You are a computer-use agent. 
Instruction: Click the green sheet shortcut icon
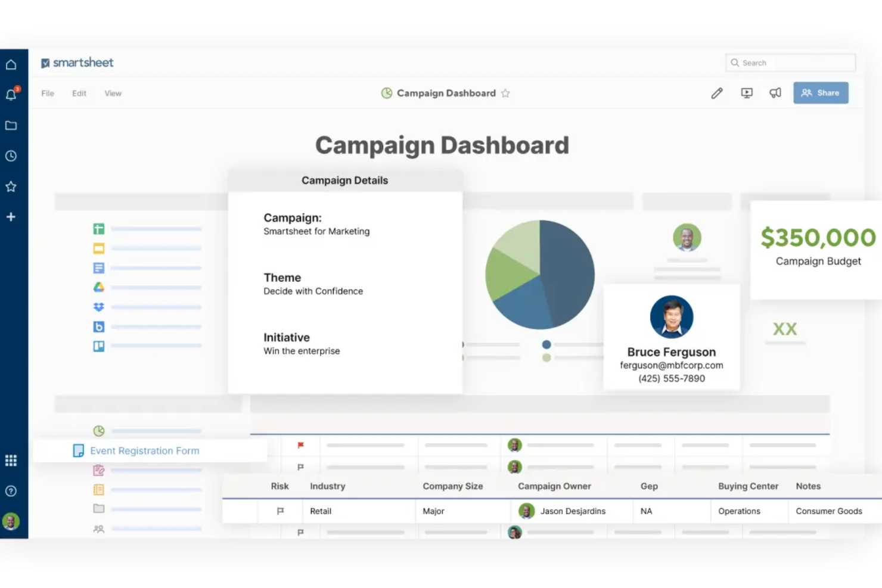[99, 229]
